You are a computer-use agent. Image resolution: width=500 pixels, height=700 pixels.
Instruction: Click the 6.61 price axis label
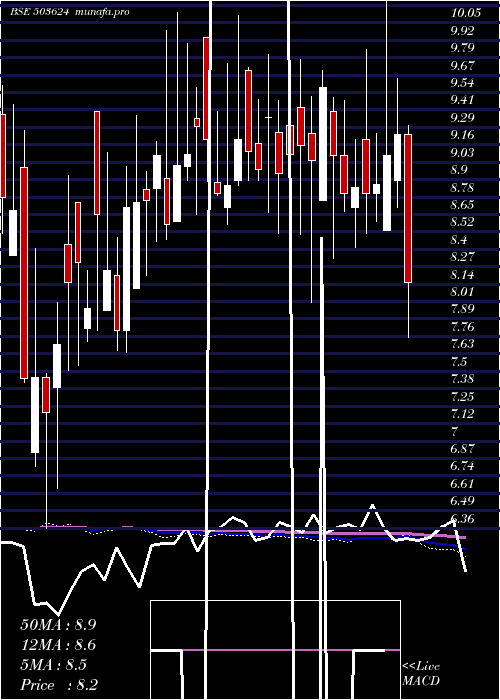462,484
